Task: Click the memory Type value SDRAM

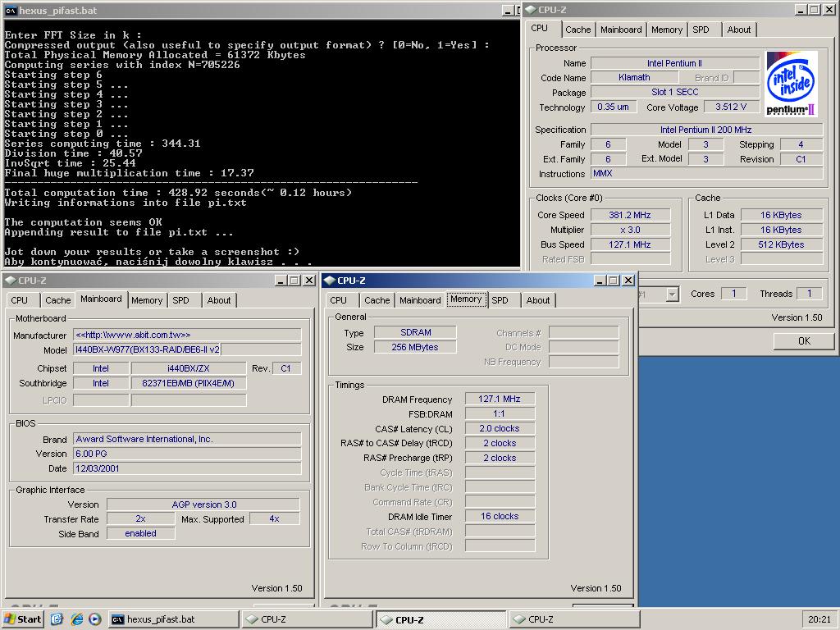Action: [x=415, y=332]
